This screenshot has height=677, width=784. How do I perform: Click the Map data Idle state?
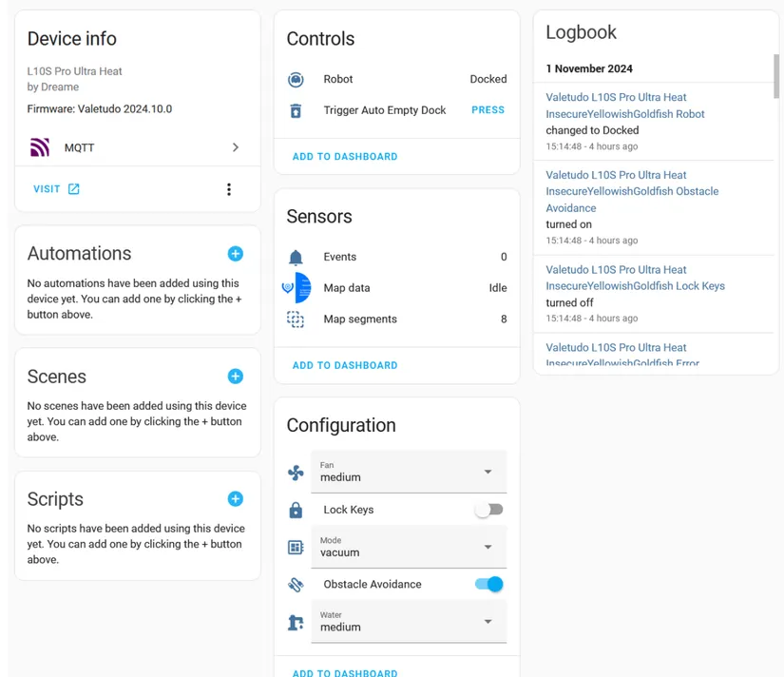coord(498,288)
